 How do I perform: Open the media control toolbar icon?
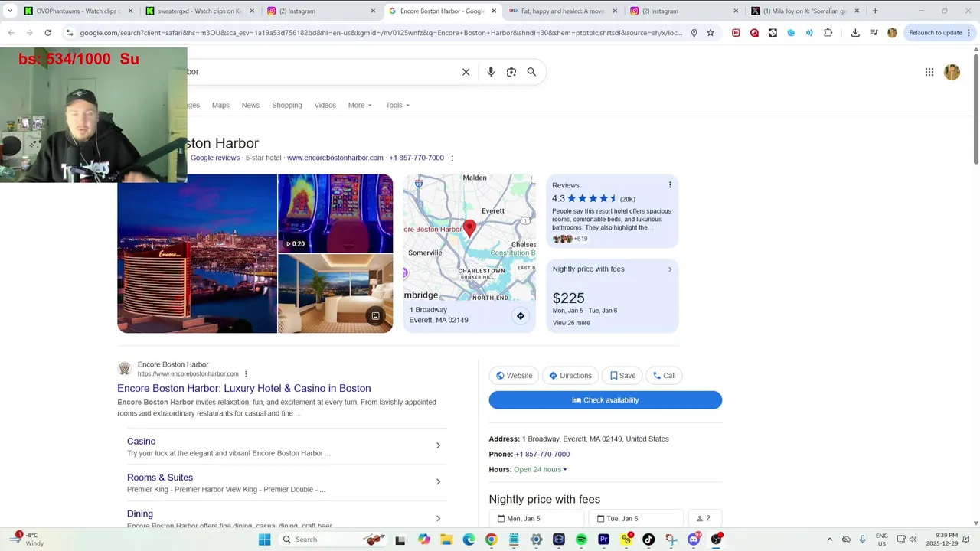pos(874,33)
